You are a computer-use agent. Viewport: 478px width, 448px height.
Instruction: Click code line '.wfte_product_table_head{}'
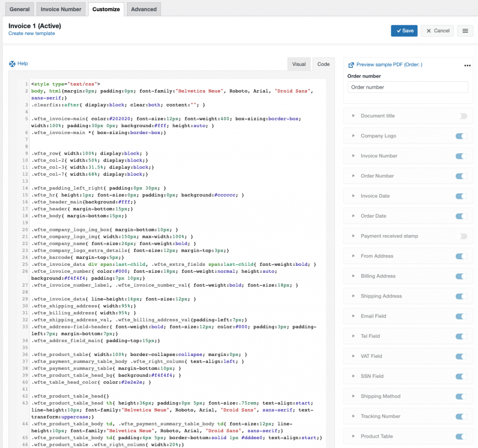pyautogui.click(x=70, y=396)
